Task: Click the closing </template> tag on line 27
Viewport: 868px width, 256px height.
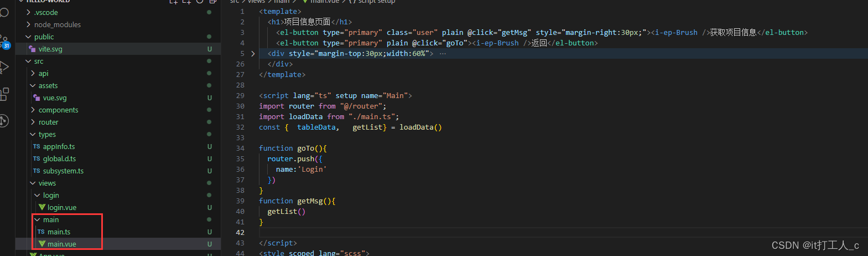Action: click(x=282, y=74)
